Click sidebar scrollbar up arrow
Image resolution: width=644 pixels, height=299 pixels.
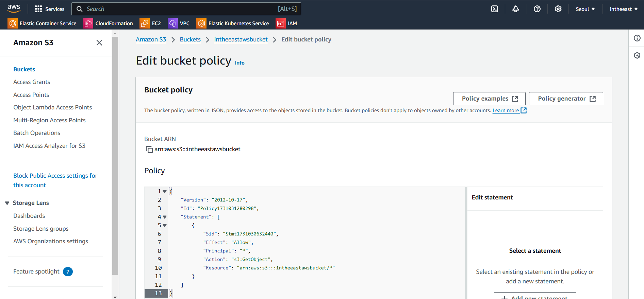click(x=115, y=33)
